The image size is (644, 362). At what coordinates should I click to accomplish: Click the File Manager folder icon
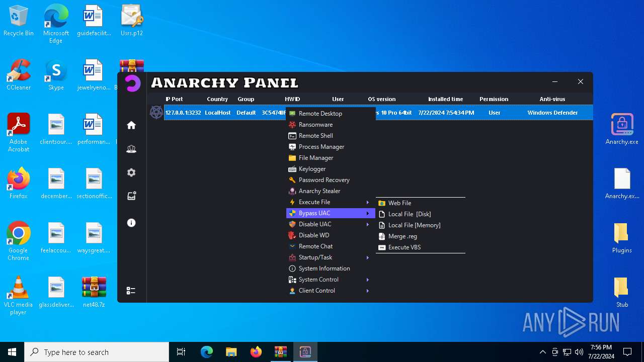292,158
